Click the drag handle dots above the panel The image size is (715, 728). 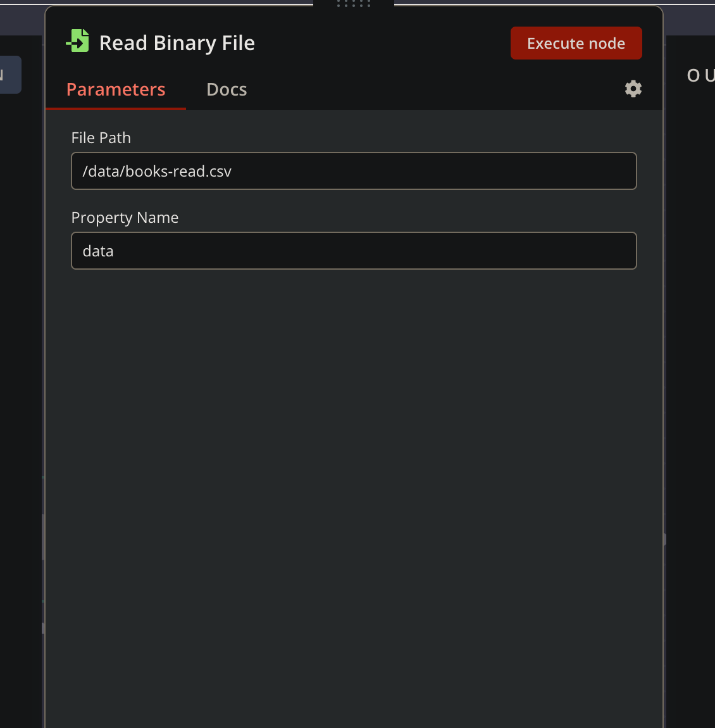352,3
